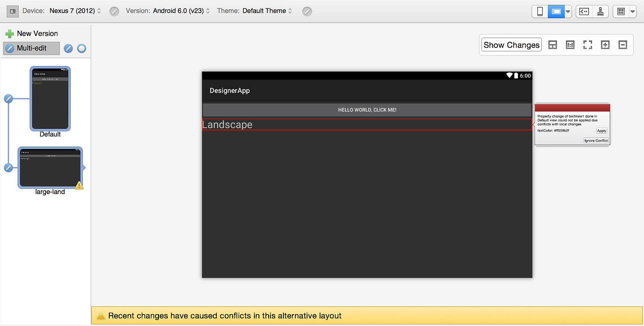The image size is (644, 326).
Task: Select the Default layout thumbnail
Action: coord(50,99)
